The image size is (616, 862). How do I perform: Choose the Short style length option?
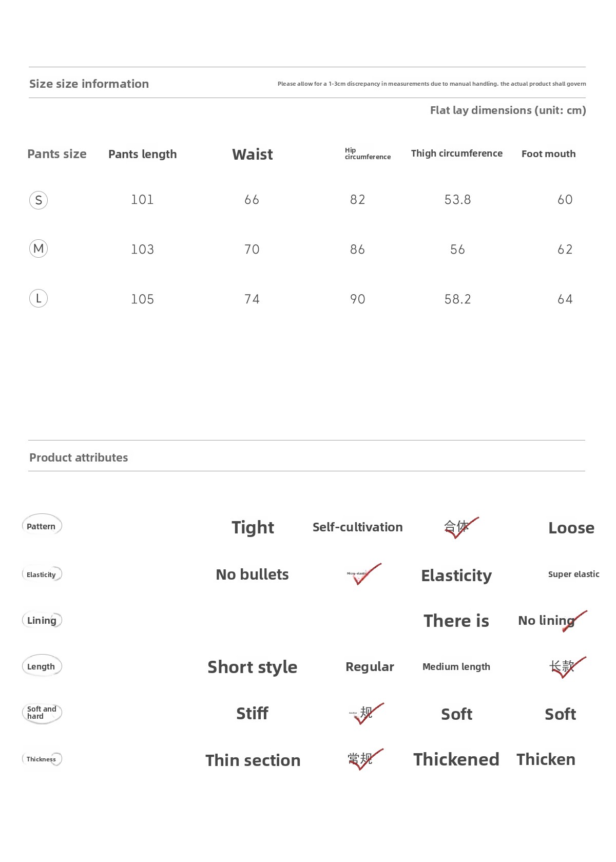pos(252,667)
